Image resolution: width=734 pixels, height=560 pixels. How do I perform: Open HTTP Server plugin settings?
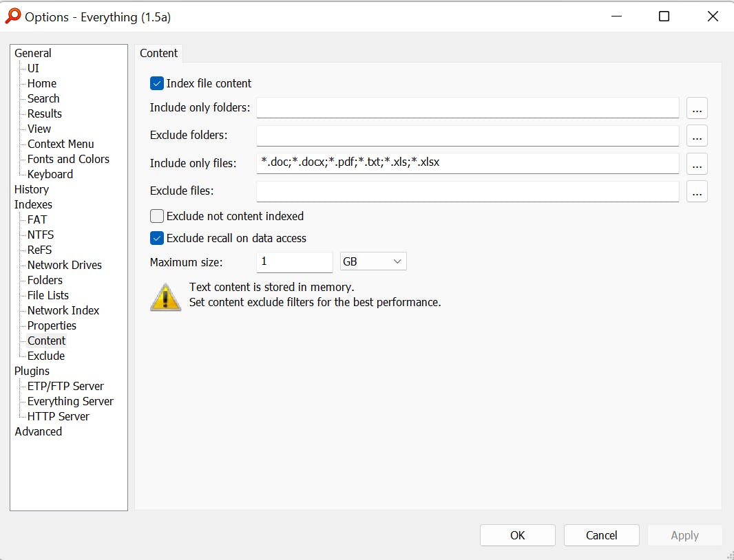59,416
